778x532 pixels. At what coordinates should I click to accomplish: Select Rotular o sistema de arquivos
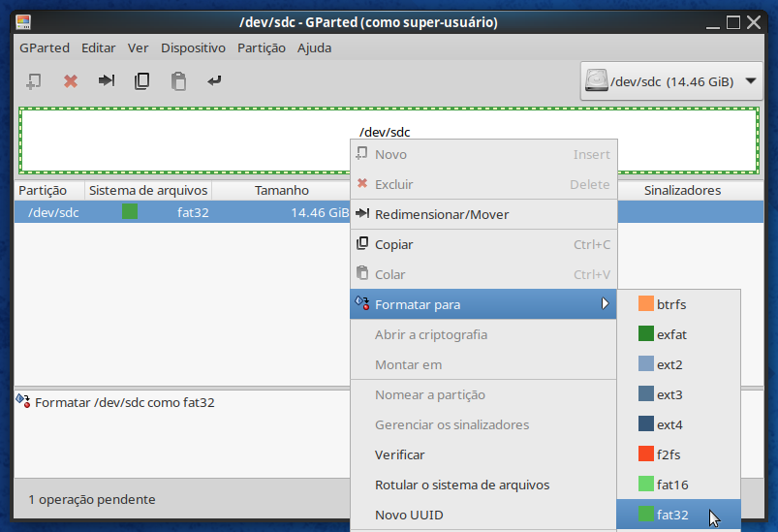[483, 485]
